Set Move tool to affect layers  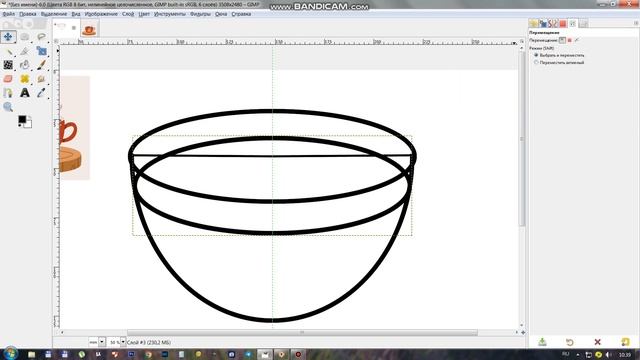(x=562, y=40)
